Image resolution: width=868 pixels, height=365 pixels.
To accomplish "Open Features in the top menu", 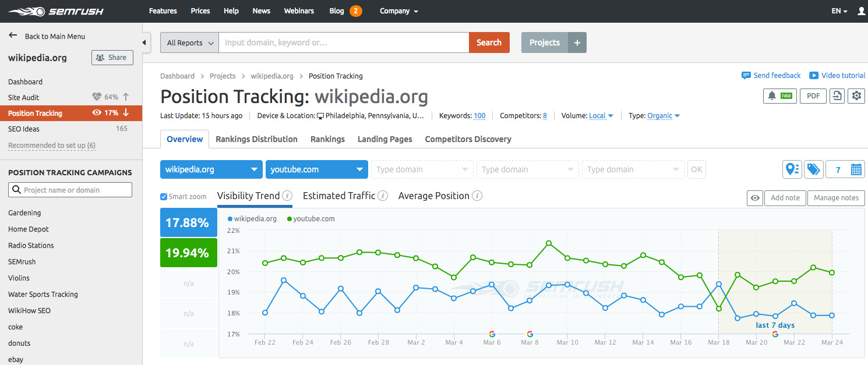I will 163,11.
